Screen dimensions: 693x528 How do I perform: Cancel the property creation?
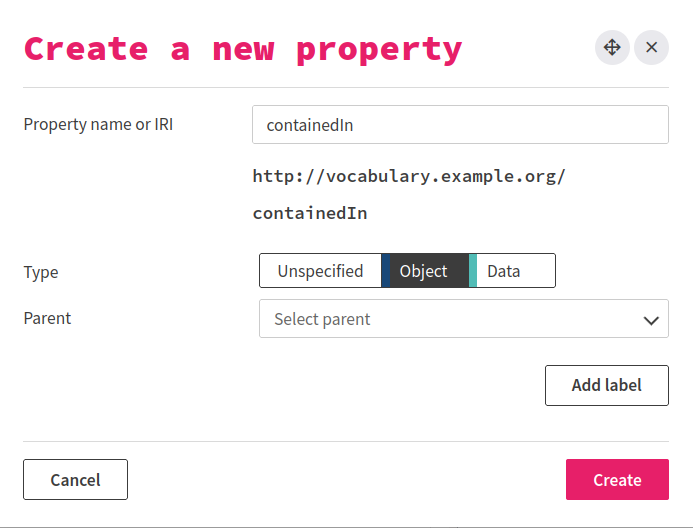(x=75, y=480)
